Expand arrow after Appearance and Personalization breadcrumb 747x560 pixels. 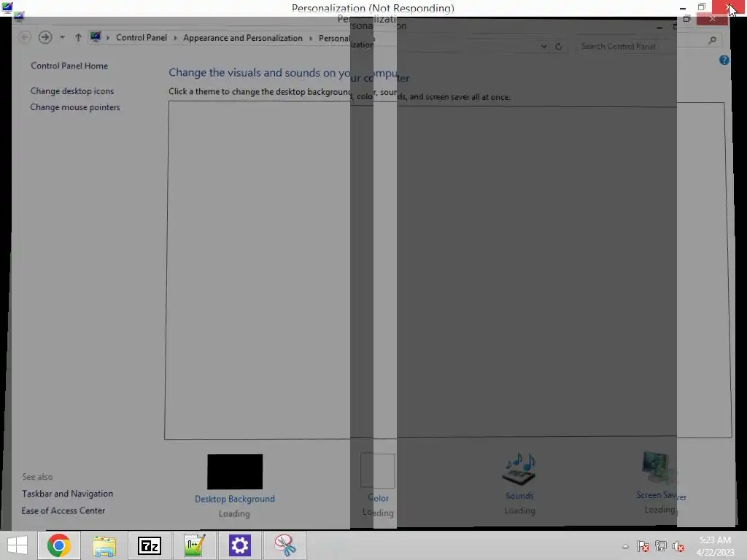tap(311, 38)
